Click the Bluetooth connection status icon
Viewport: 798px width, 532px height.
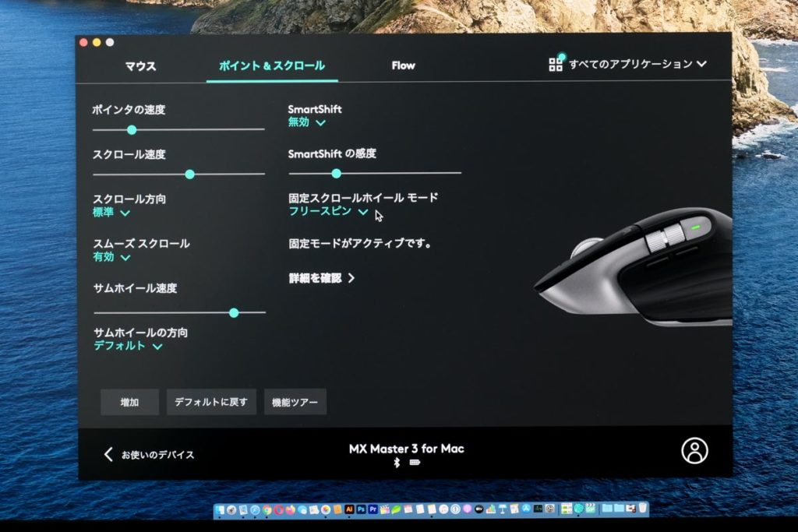coord(397,463)
